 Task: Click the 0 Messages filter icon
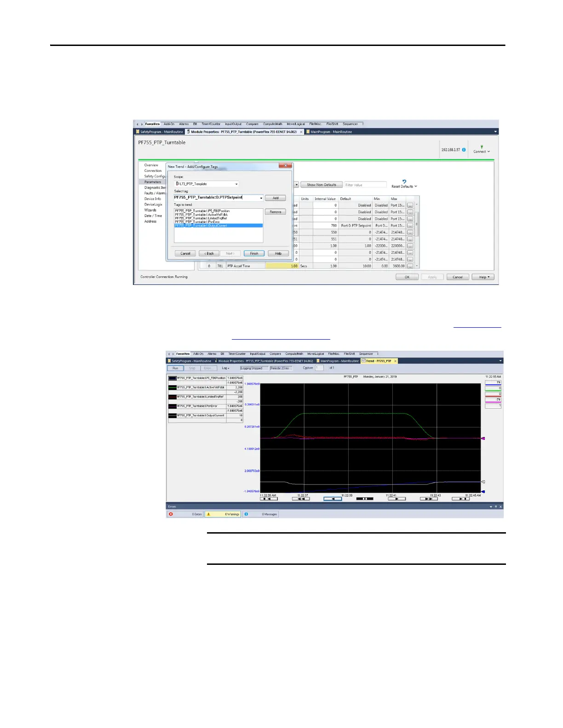point(246,514)
